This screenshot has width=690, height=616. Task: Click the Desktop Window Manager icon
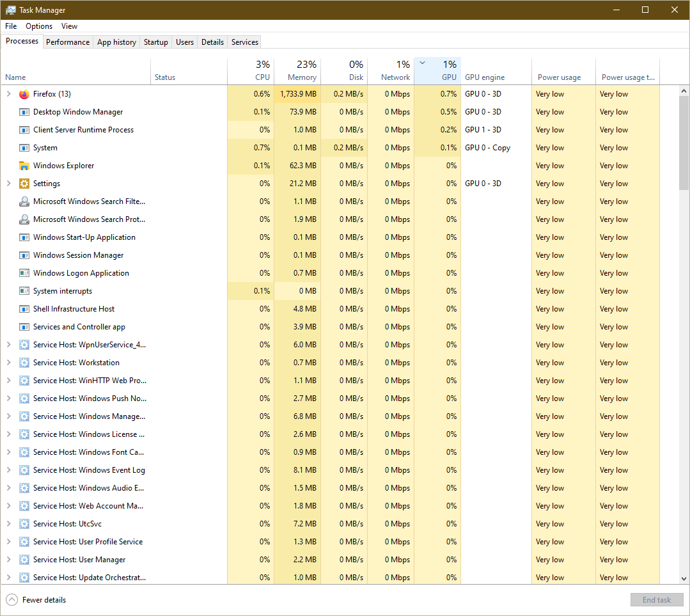click(x=24, y=112)
